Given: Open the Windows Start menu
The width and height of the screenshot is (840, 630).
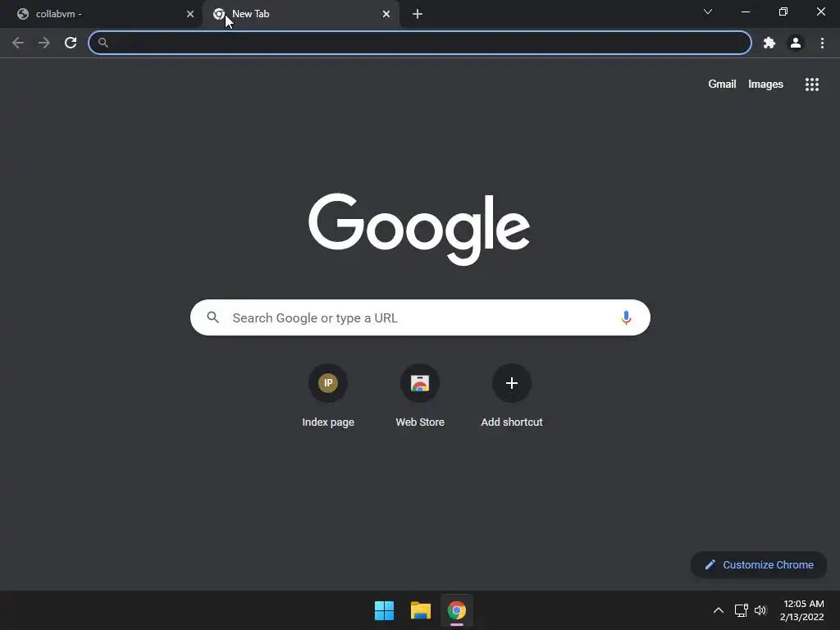Looking at the screenshot, I should [384, 610].
